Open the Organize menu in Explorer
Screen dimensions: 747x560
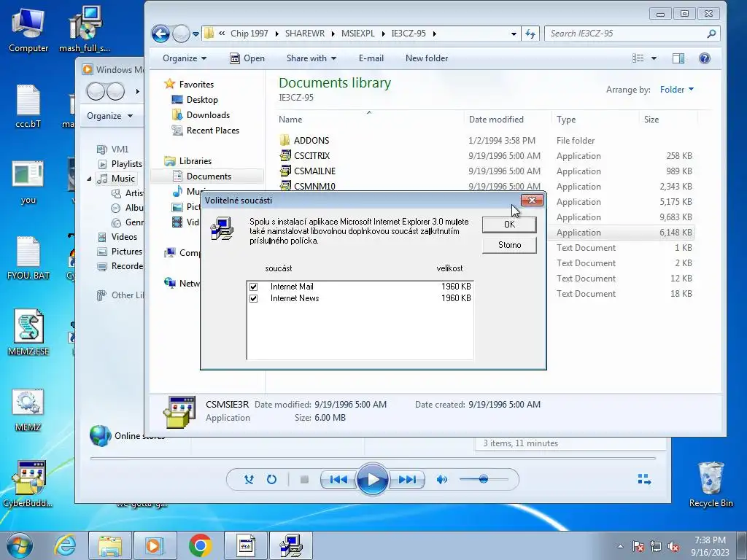pyautogui.click(x=185, y=58)
